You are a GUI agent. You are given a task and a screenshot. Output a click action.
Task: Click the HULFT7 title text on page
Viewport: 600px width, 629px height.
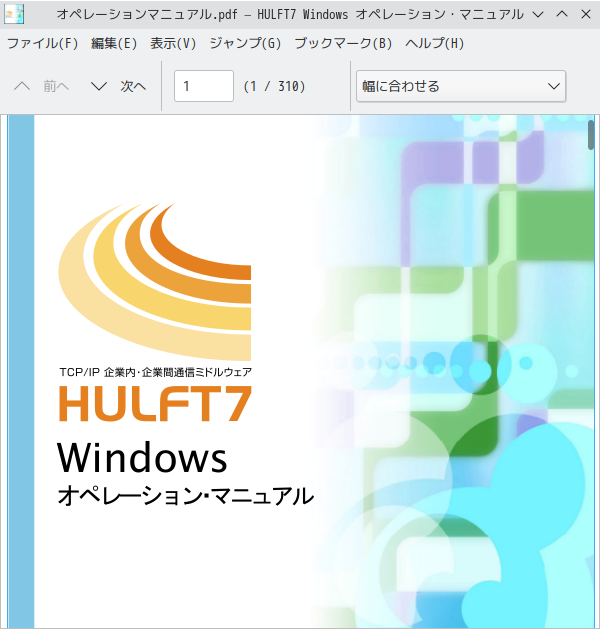[x=155, y=404]
